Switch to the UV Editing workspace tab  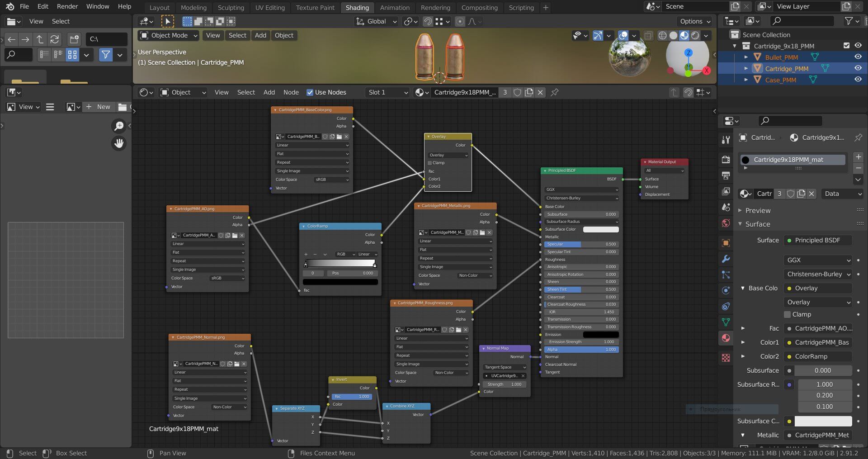(x=270, y=7)
